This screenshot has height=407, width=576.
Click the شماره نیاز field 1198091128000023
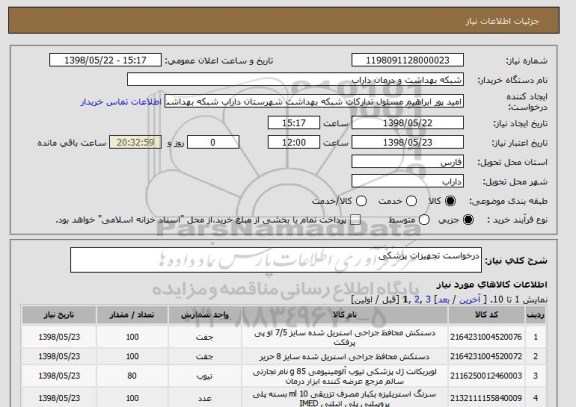click(x=407, y=60)
